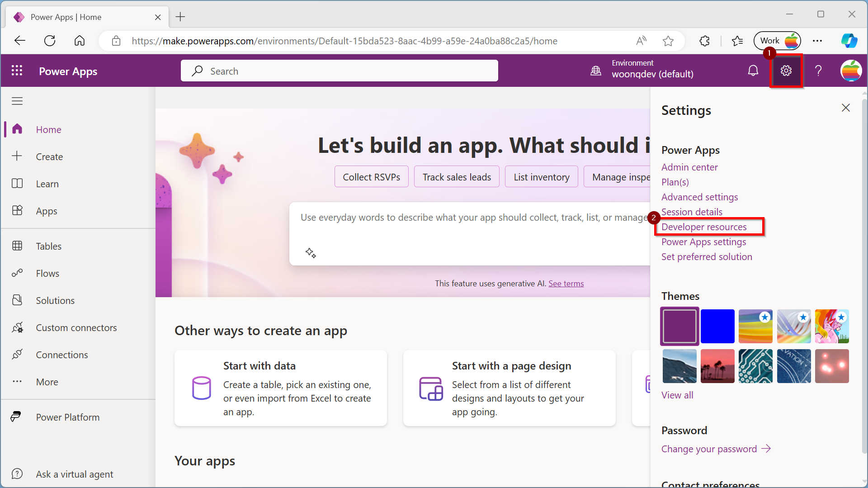The image size is (868, 488).
Task: Click the Home icon in sidebar
Action: (17, 129)
